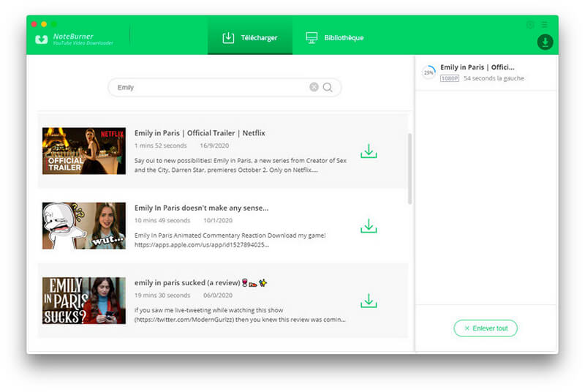
Task: Select title 'emily in paris sucked (a review)'
Action: tap(200, 283)
